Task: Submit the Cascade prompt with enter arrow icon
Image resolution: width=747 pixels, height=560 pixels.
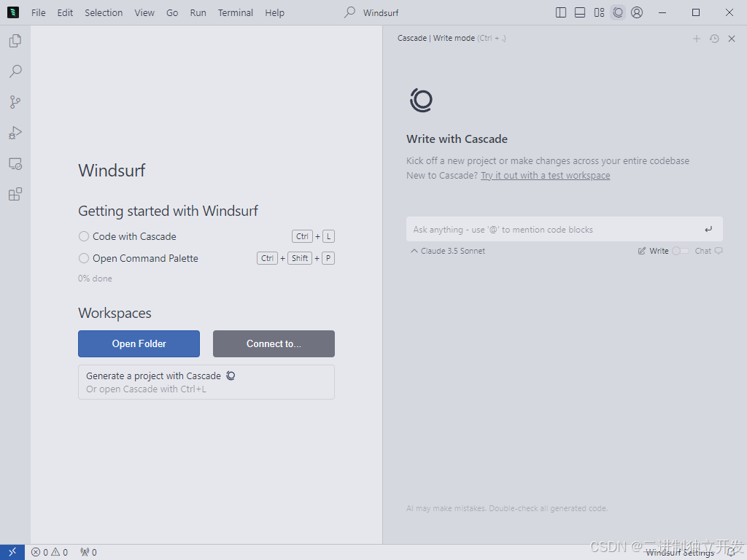Action: coord(708,230)
